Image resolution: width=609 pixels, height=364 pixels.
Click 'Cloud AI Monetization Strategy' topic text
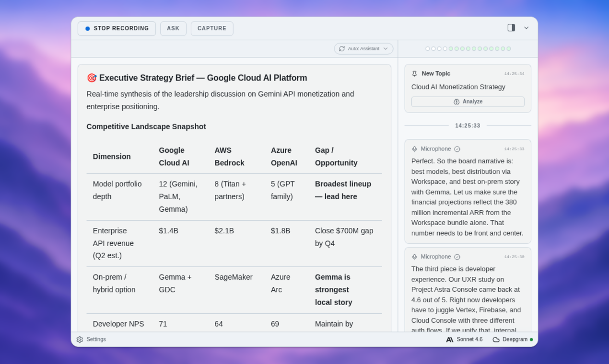(458, 87)
